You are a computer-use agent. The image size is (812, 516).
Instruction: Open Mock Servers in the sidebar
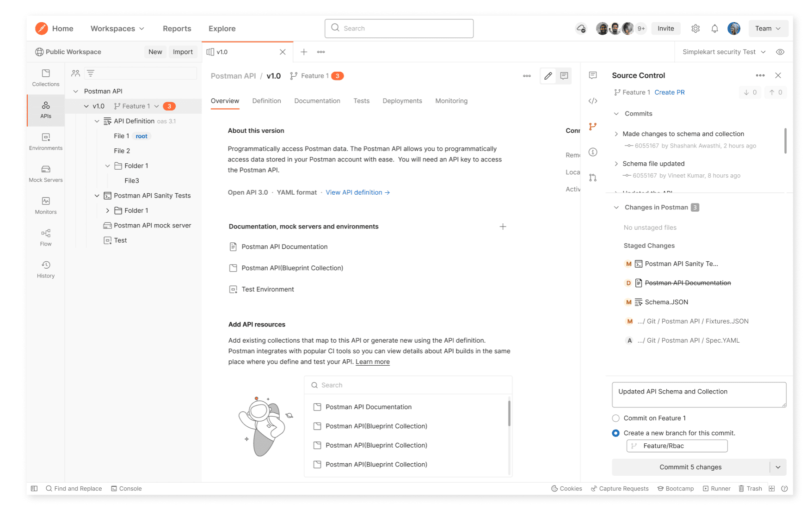click(46, 173)
